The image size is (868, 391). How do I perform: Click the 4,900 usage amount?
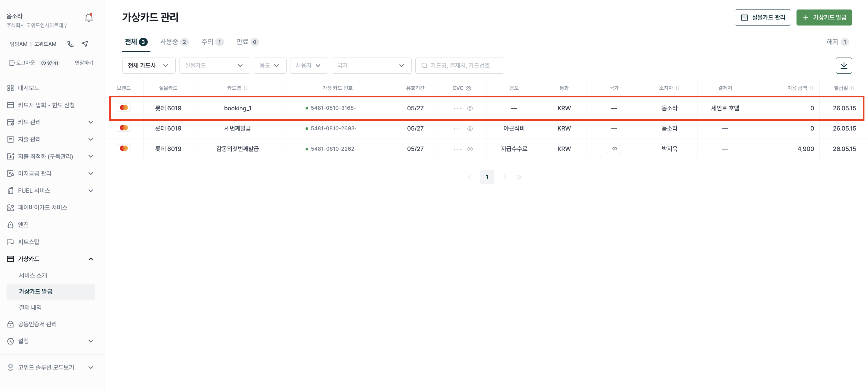(x=805, y=149)
